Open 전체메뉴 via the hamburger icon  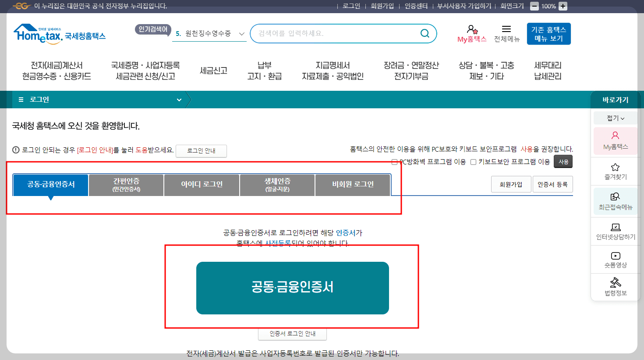tap(507, 30)
